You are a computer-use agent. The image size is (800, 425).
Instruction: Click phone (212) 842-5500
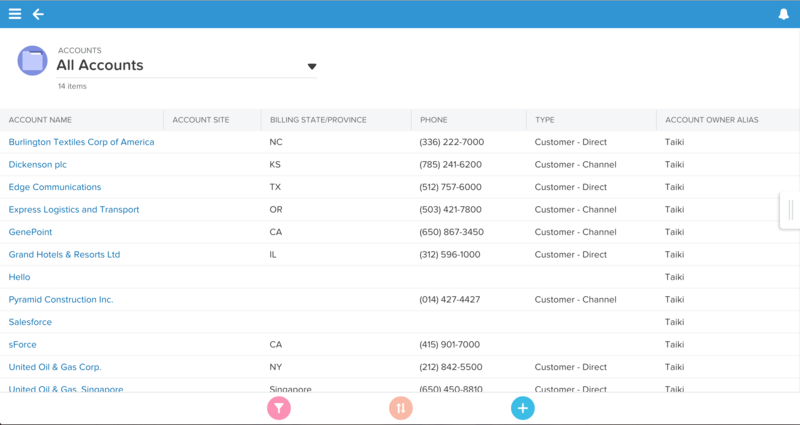point(451,367)
